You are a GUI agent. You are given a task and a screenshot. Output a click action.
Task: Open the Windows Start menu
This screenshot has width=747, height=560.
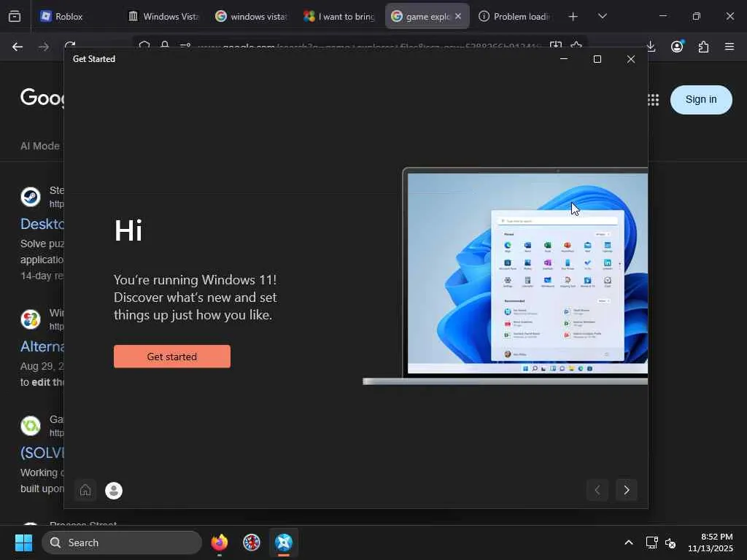tap(23, 542)
